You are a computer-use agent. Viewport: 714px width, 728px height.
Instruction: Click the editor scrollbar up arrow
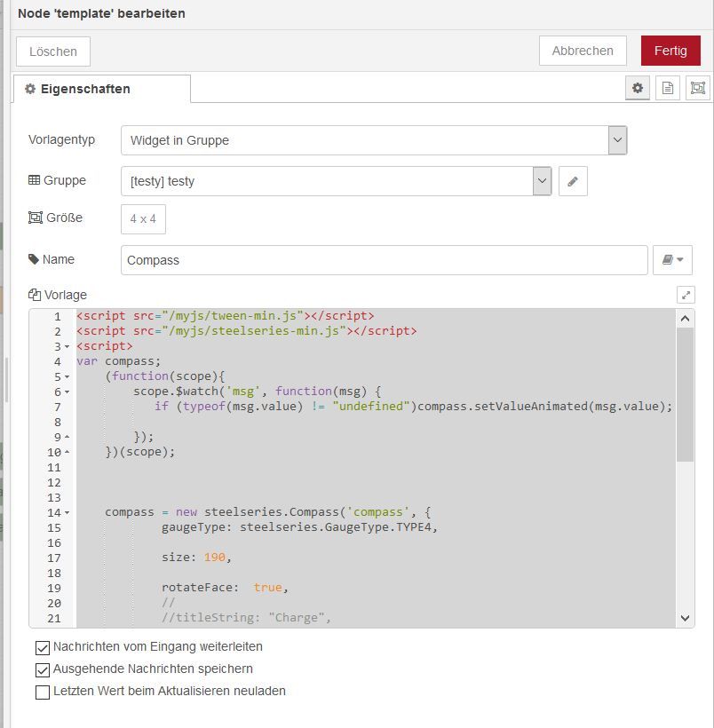685,319
